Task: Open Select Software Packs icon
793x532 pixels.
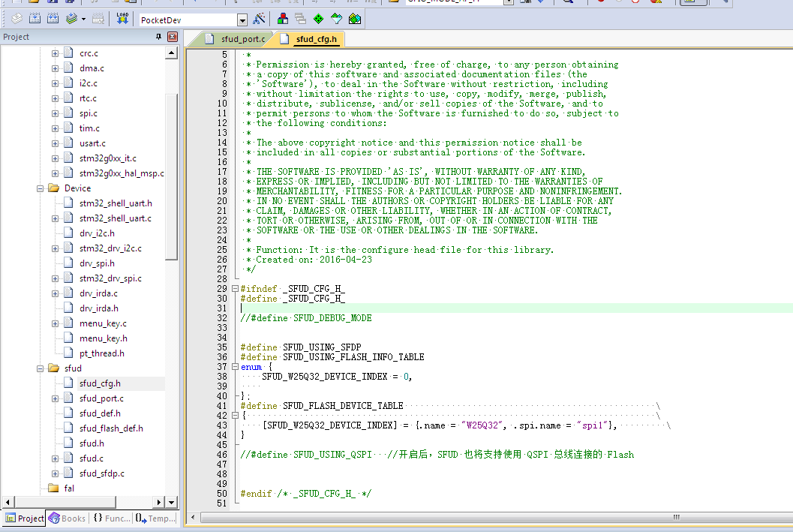Action: tap(336, 20)
